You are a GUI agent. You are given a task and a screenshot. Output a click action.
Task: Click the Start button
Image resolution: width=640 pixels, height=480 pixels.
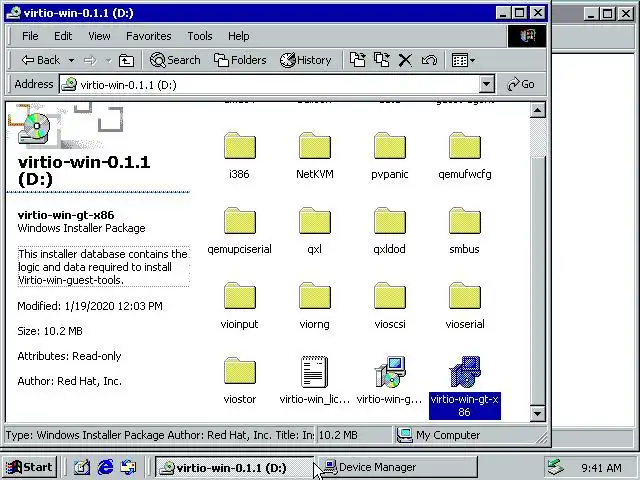click(x=29, y=467)
